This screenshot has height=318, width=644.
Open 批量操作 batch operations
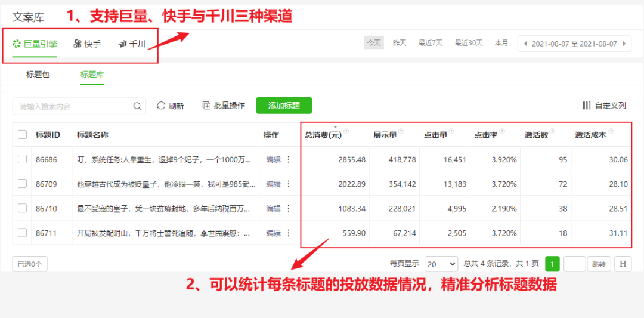224,106
